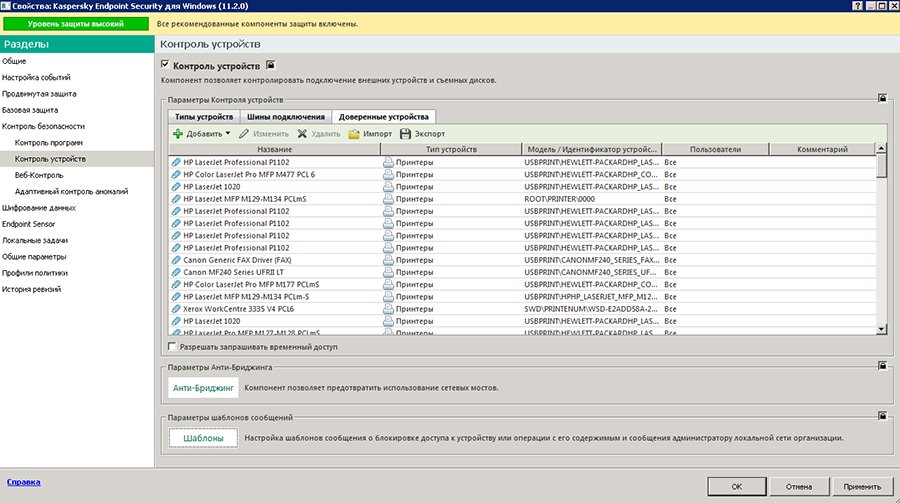Open Веб-Контроль in the sidebar
900x503 pixels.
click(x=39, y=175)
